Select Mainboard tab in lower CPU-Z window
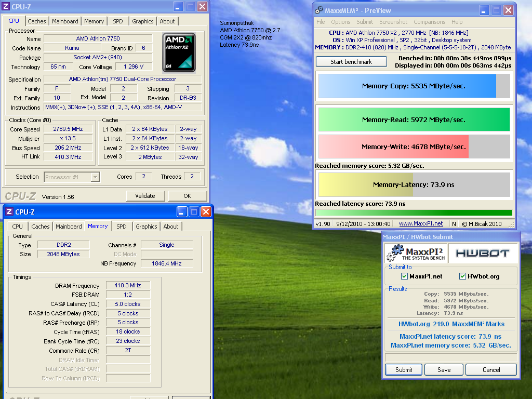Image resolution: width=532 pixels, height=399 pixels. pyautogui.click(x=69, y=227)
